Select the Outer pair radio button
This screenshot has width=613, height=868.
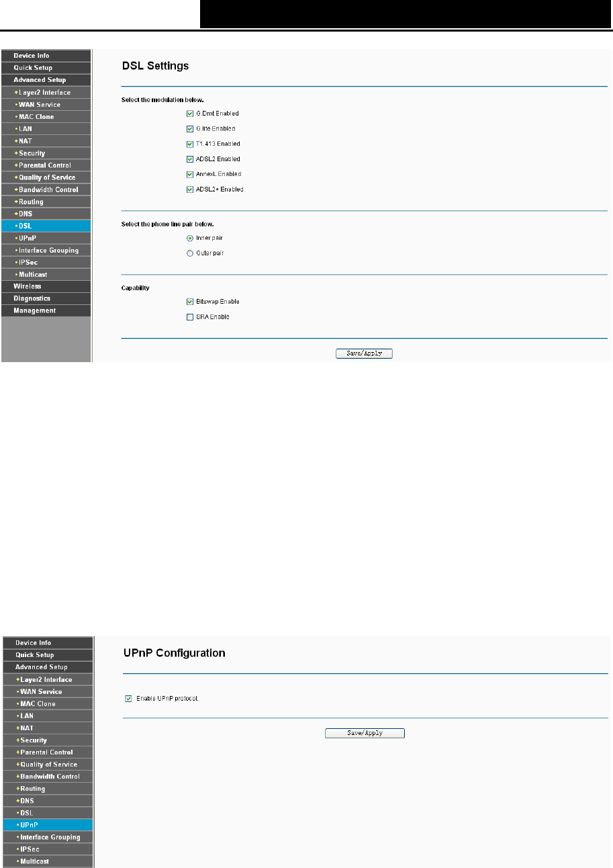[x=190, y=253]
